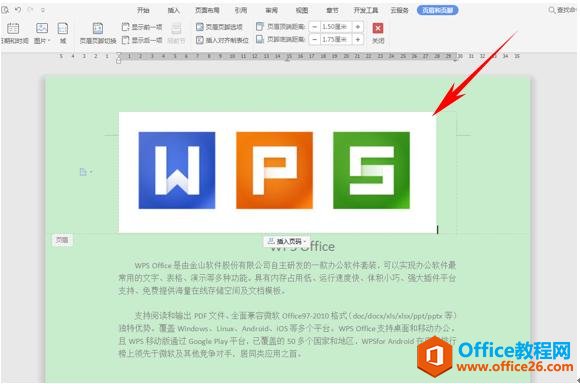Open header footer options (页眉页脚选项)
This screenshot has width=580, height=384.
tap(219, 27)
